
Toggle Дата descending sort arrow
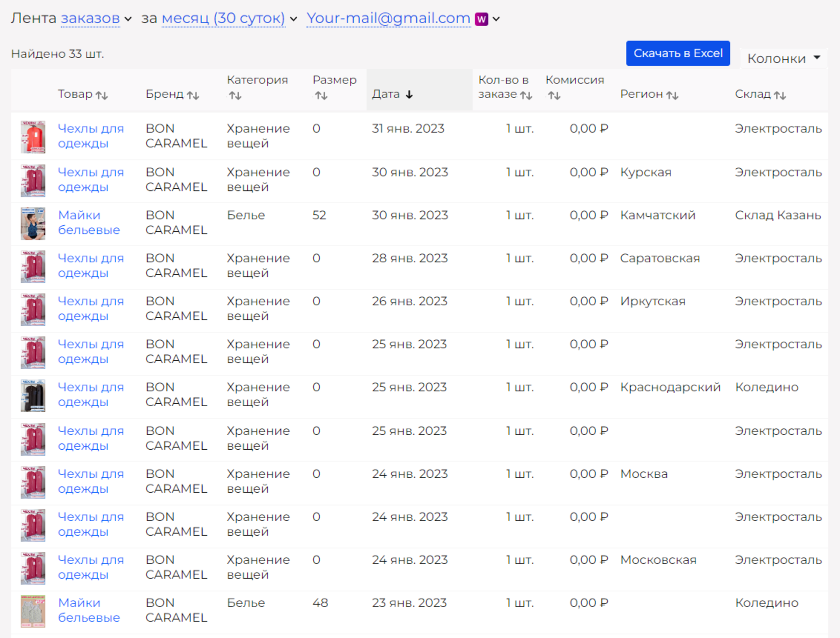point(409,94)
